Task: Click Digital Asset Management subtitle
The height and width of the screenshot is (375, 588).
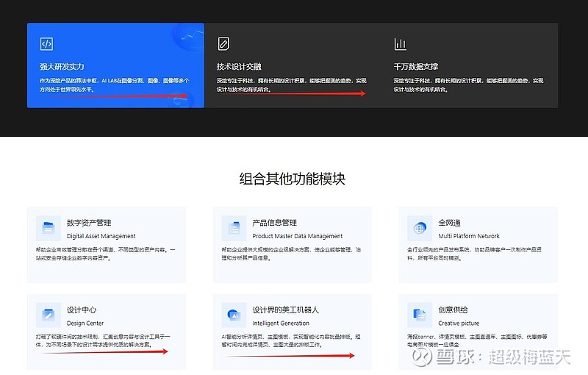Action: pos(101,236)
